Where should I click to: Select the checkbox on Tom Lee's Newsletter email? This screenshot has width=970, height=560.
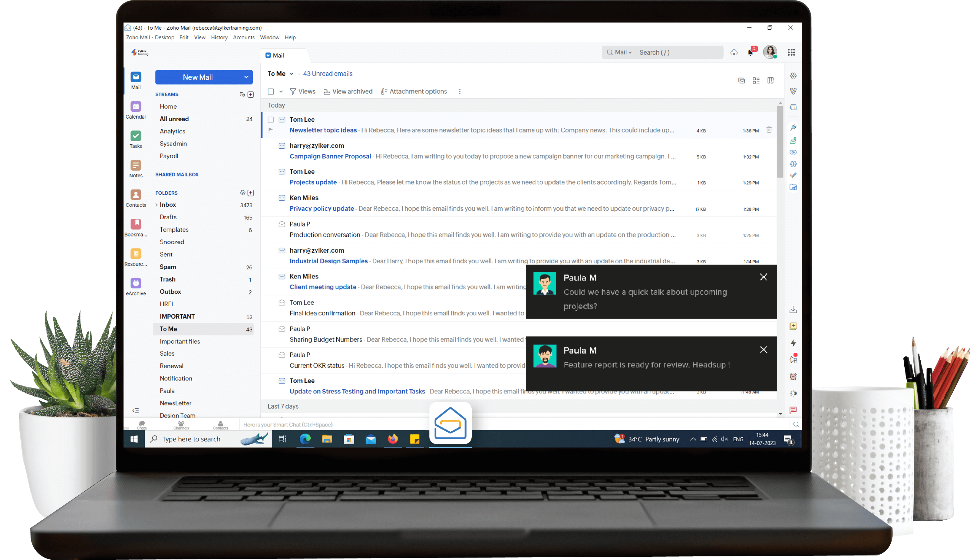coord(271,120)
